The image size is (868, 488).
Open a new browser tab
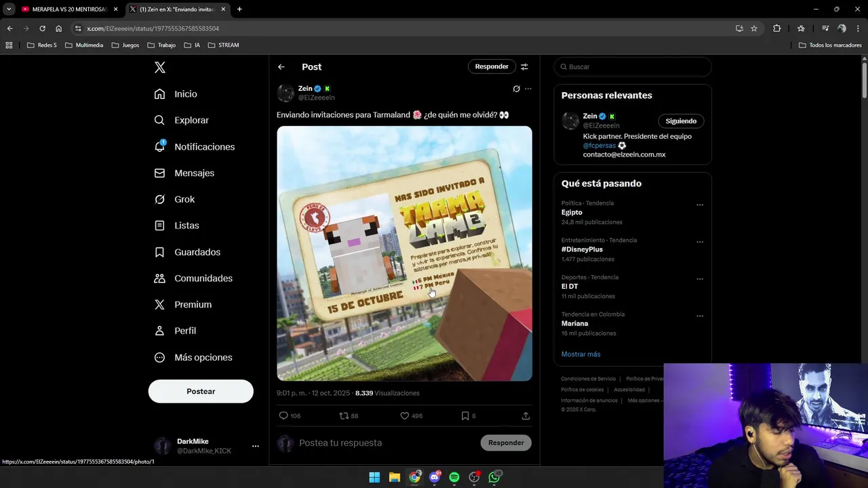239,9
